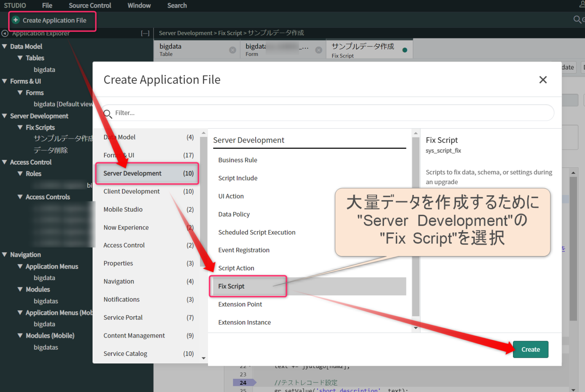
Task: Open the search icon at the top right
Action: tap(578, 19)
